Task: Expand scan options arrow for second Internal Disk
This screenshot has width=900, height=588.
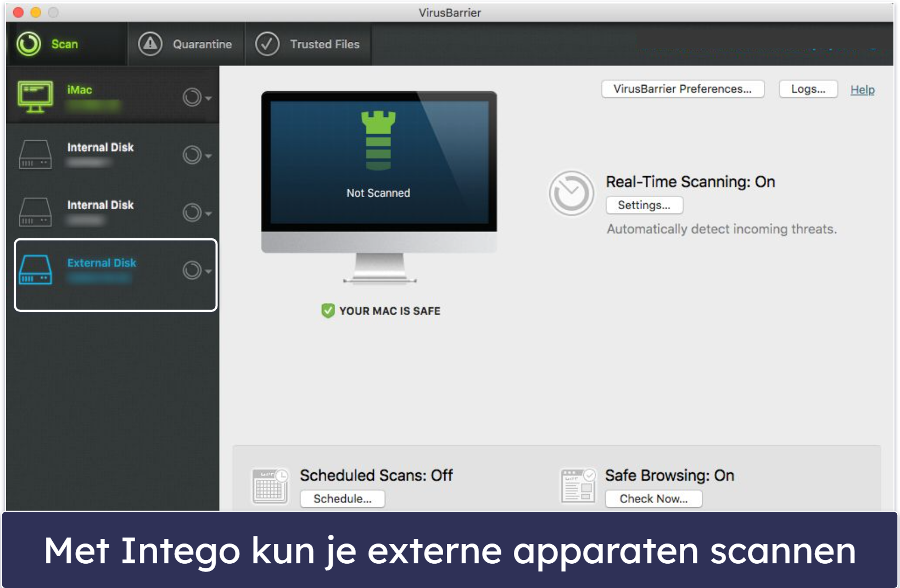Action: point(209,214)
